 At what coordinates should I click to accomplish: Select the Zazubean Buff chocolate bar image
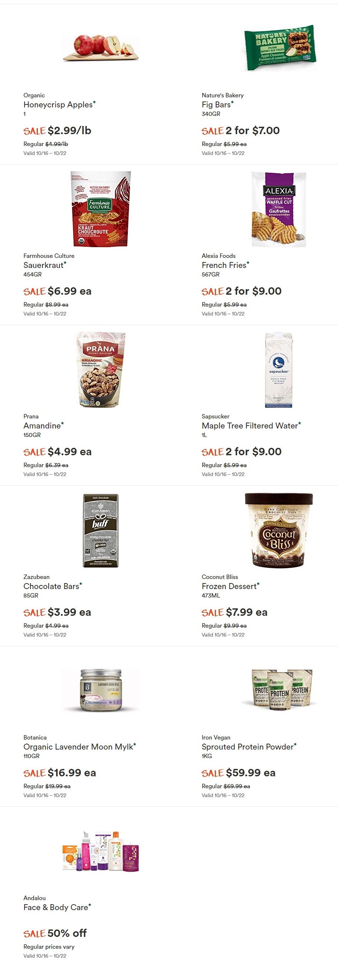(x=101, y=530)
